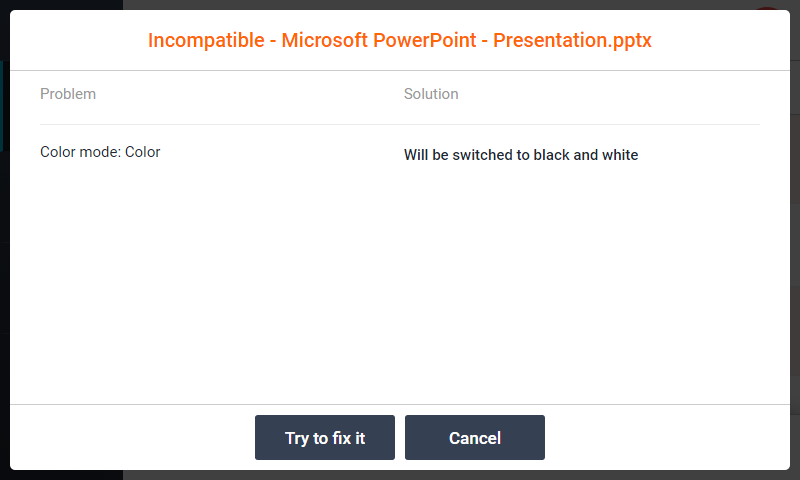
Task: Select the "Color" value in the problem row
Action: (x=143, y=152)
